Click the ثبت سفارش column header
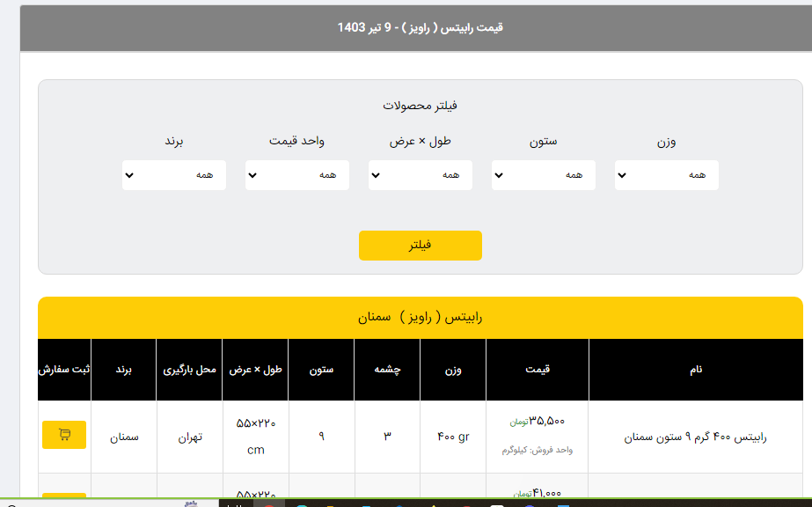Image resolution: width=812 pixels, height=507 pixels. (x=64, y=370)
